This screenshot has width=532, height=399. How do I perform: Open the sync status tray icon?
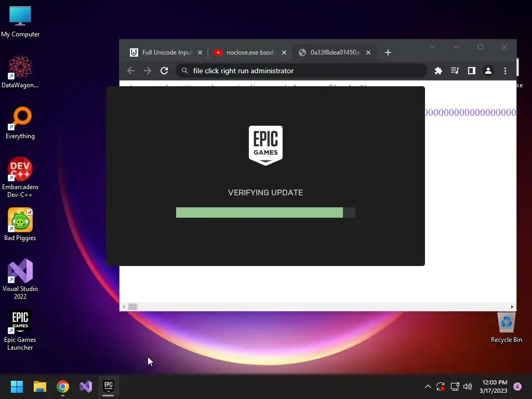point(441,387)
